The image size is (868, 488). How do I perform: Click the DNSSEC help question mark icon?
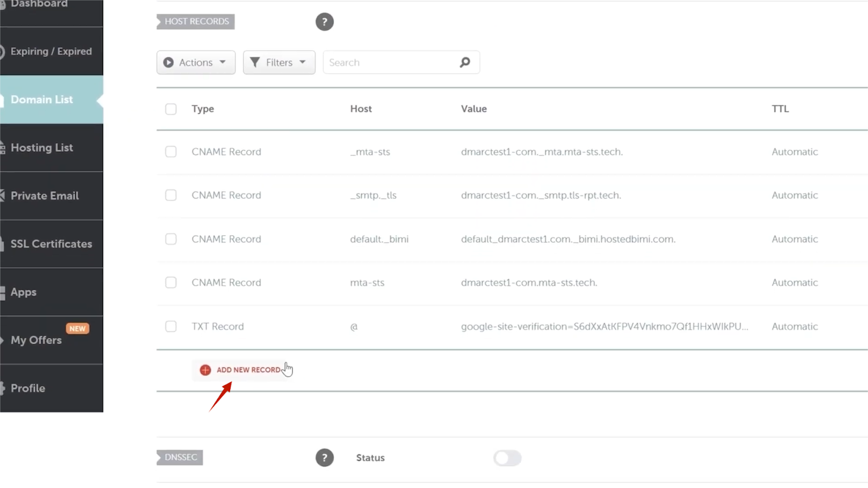[324, 458]
